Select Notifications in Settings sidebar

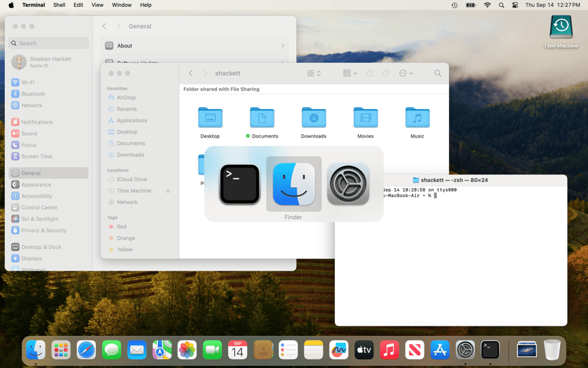point(48,122)
